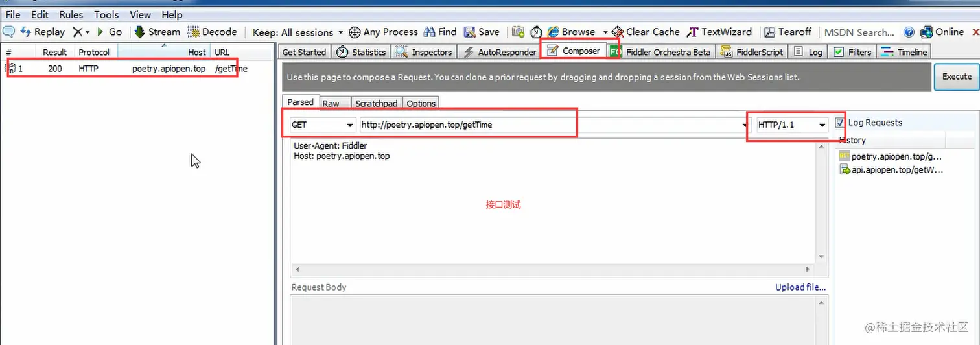Open the Help menu
The width and height of the screenshot is (980, 345).
click(172, 14)
